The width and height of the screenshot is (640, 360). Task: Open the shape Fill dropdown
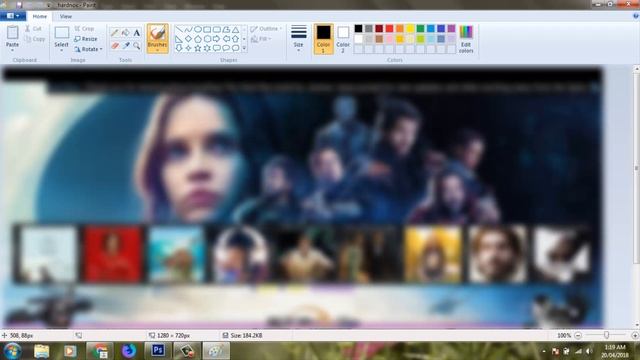click(x=261, y=39)
